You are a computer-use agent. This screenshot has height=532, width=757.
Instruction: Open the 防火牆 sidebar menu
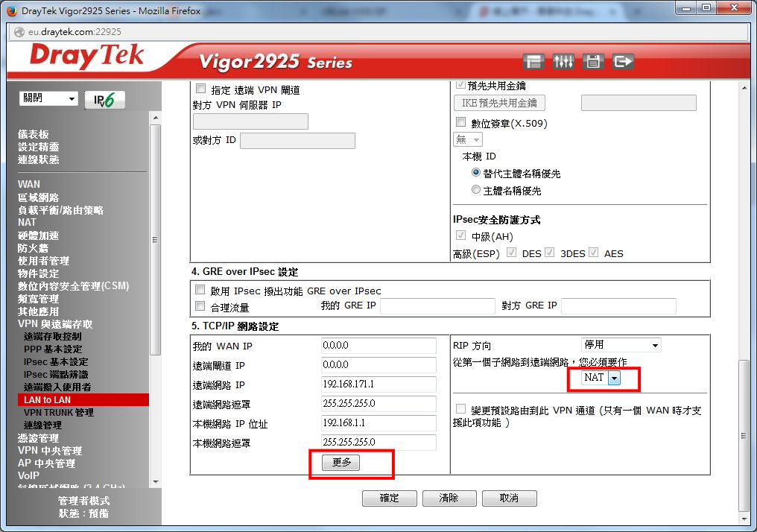(33, 248)
